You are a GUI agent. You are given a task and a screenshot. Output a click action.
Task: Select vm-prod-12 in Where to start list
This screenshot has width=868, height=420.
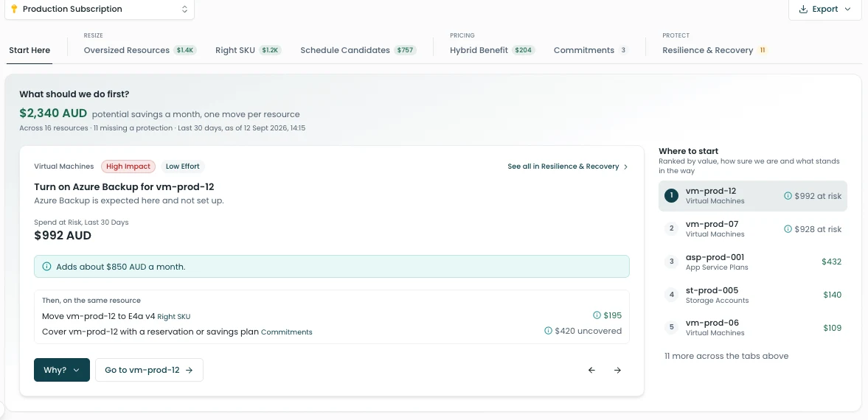click(x=753, y=196)
